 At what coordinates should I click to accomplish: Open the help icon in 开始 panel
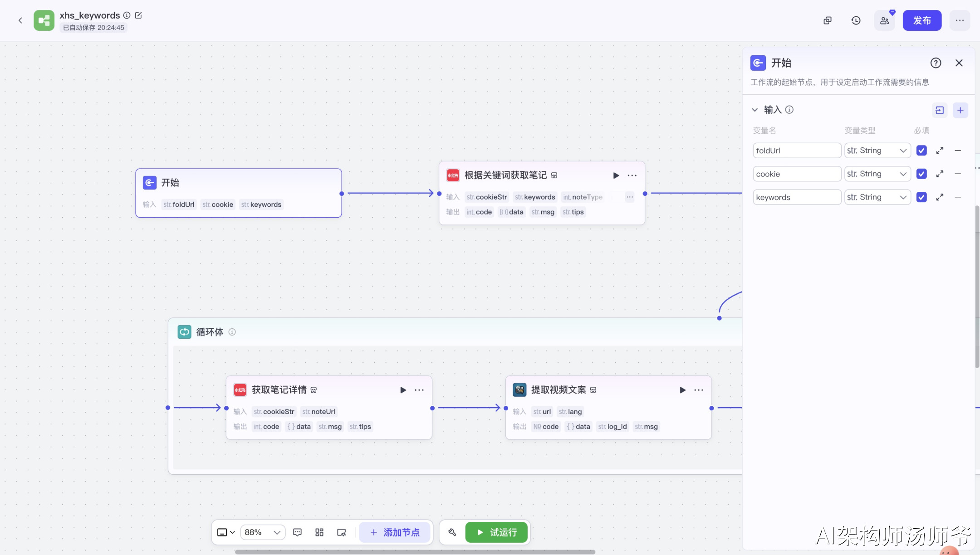[x=936, y=63]
